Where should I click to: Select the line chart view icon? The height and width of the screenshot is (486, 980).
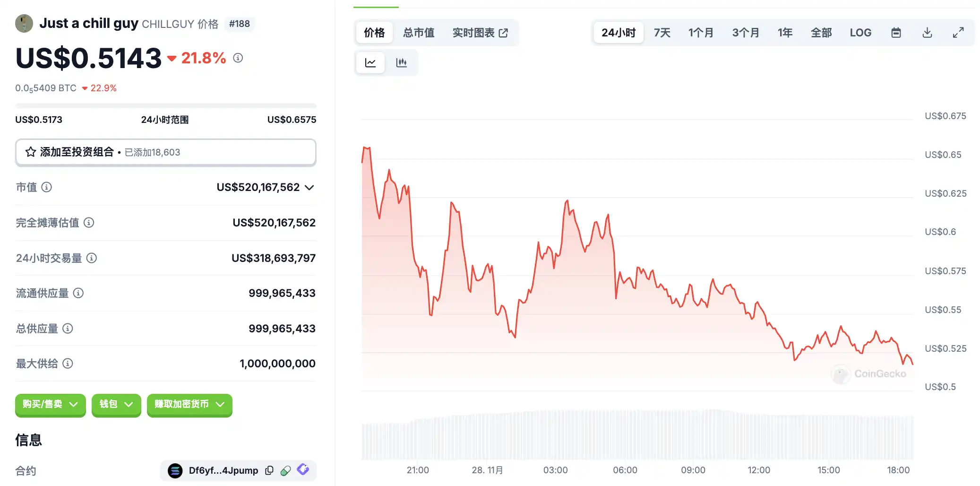click(x=370, y=62)
